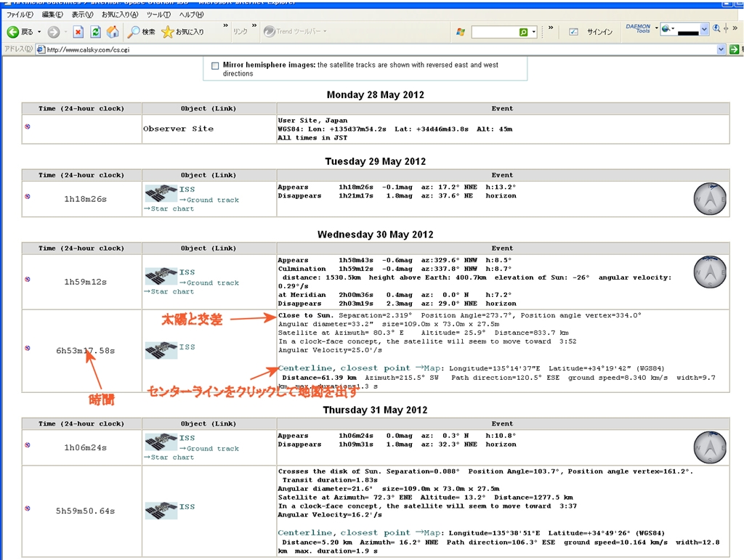Open the DAEMON Tools dropdown arrow

657,28
